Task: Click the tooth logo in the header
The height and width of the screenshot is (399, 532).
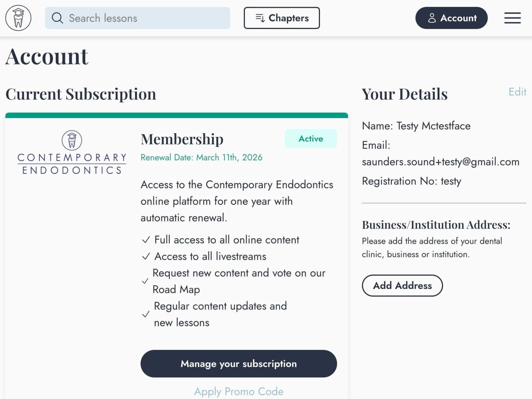Action: [18, 18]
